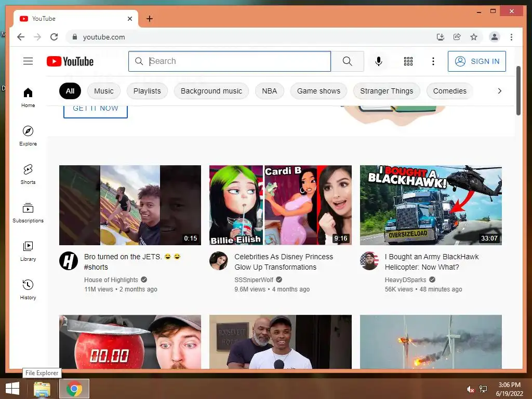Open Subscriptions in sidebar
532x399 pixels.
[28, 212]
